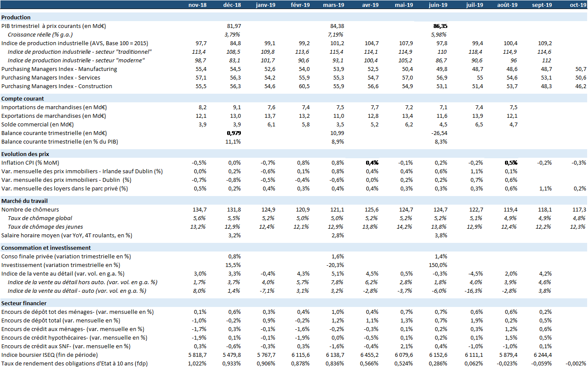Select bold inflation value 0,4%

pos(372,163)
